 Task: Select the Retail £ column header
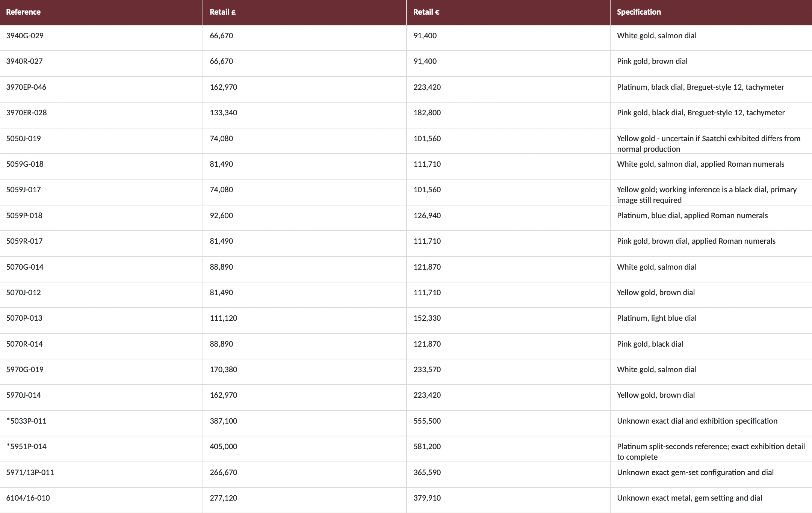(x=305, y=12)
